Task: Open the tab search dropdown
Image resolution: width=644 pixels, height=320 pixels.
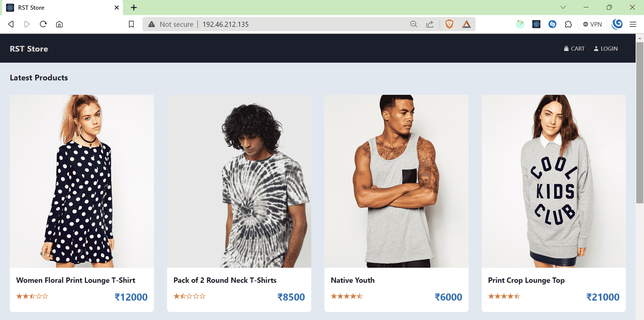Action: pyautogui.click(x=563, y=7)
